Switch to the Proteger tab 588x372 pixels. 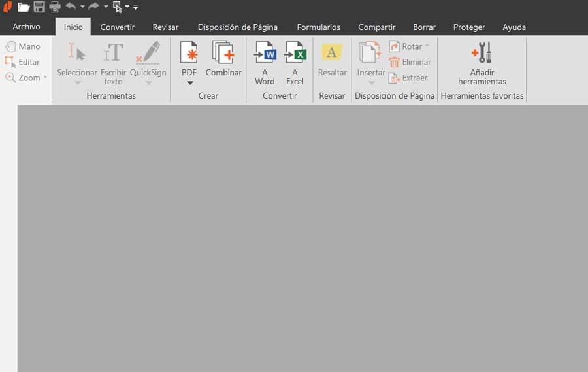click(469, 27)
